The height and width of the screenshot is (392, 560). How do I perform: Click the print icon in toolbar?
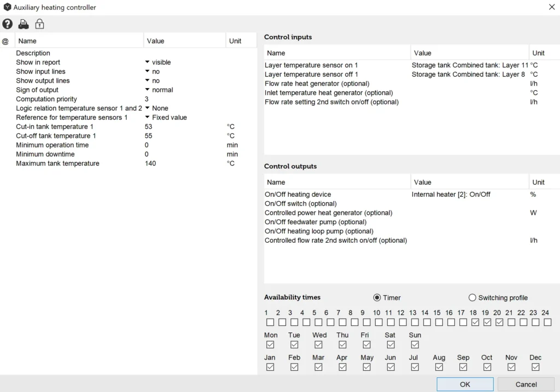pyautogui.click(x=24, y=24)
